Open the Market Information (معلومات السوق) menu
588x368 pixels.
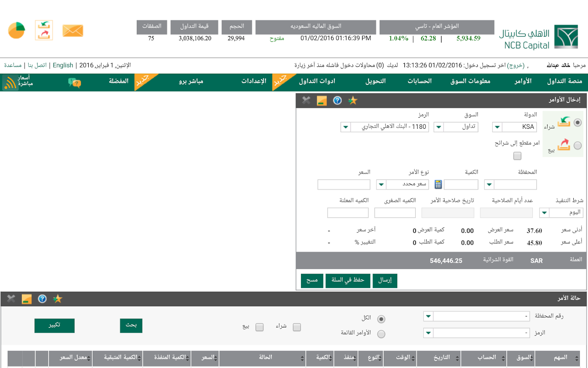[470, 81]
